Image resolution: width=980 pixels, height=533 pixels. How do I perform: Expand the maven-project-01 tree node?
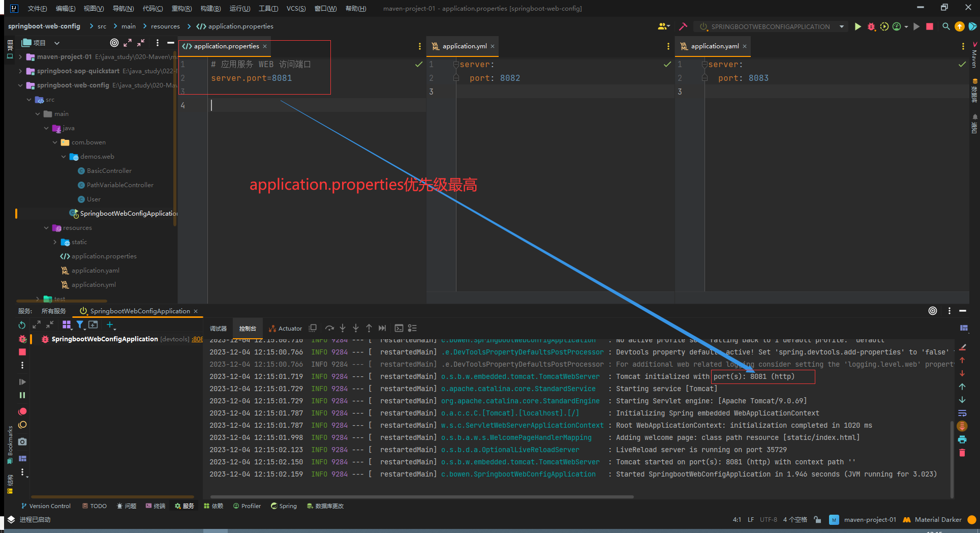tap(20, 57)
